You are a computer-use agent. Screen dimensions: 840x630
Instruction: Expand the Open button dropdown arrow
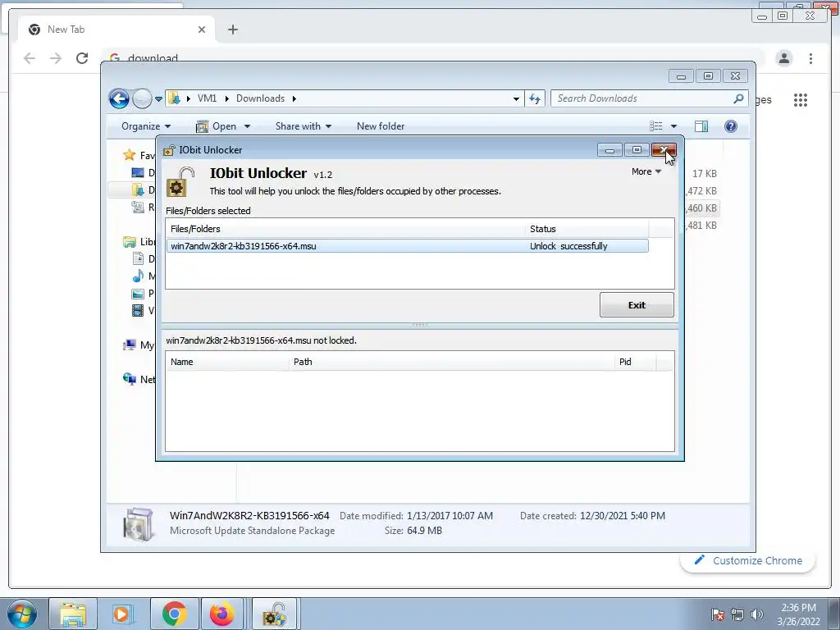tap(247, 126)
